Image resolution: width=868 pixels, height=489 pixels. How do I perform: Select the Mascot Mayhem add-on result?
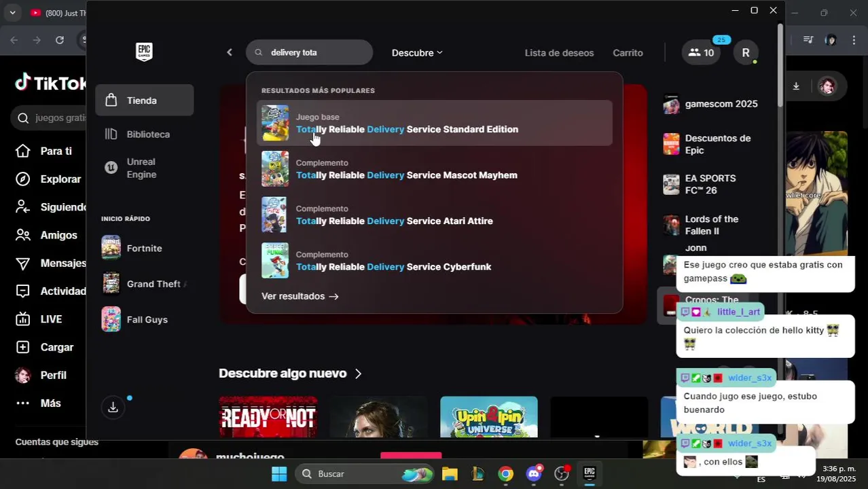pos(435,168)
